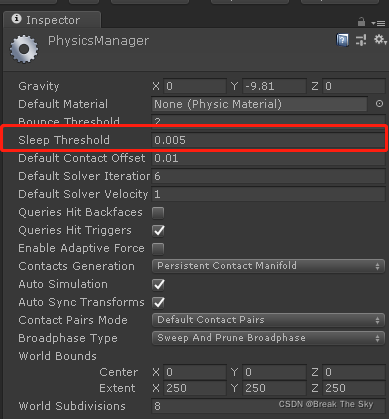Click the Default Material object field
Image resolution: width=389 pixels, height=419 pixels.
click(259, 104)
